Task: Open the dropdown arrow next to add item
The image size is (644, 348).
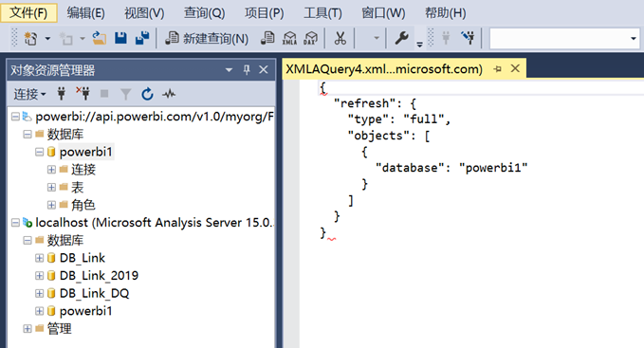Action: click(x=83, y=39)
